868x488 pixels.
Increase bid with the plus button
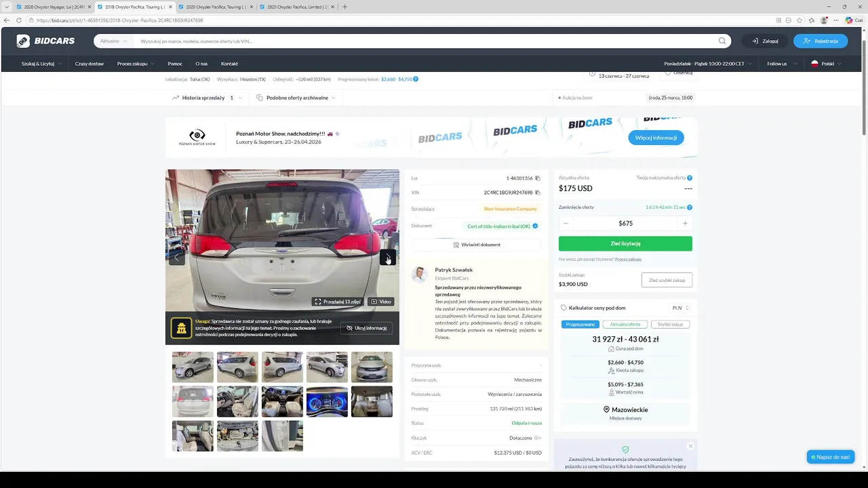tap(685, 223)
